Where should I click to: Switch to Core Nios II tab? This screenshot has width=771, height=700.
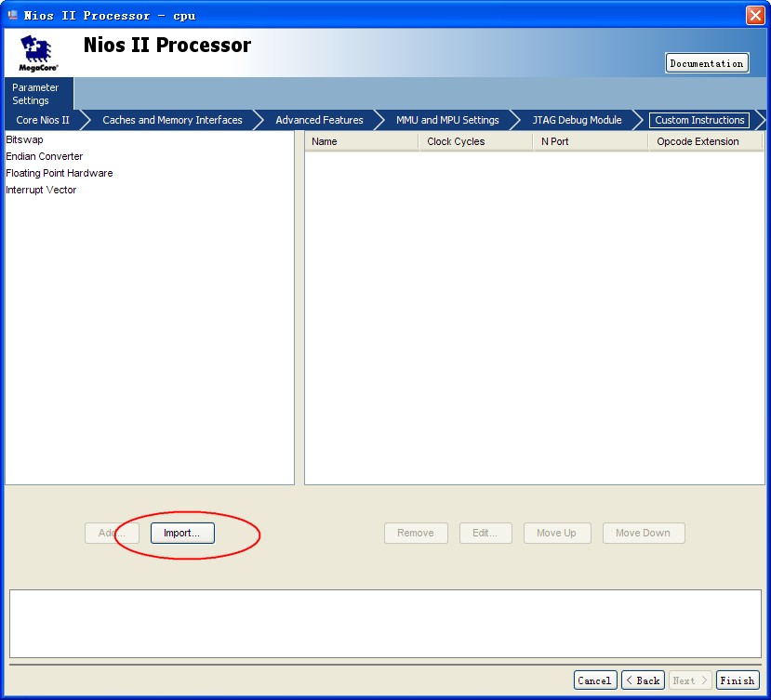coord(43,120)
